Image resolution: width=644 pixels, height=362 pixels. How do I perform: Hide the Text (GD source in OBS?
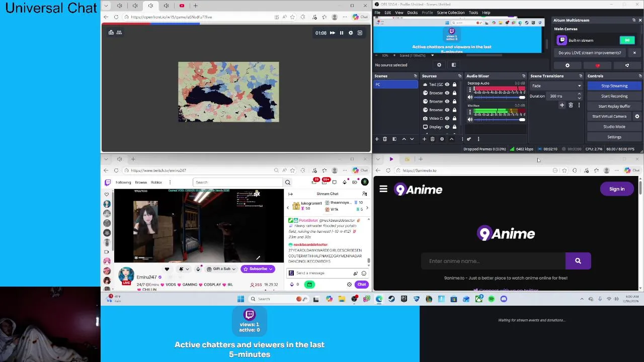point(447,84)
